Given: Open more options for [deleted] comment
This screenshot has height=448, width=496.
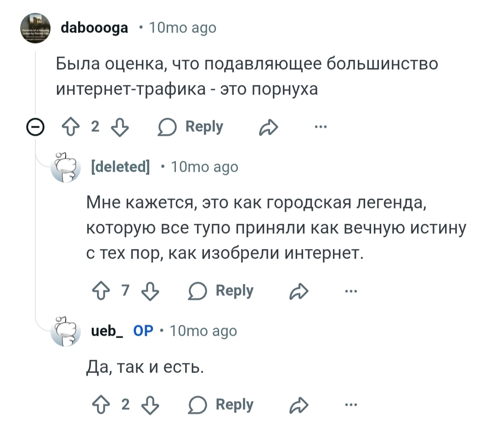Looking at the screenshot, I should click(x=351, y=291).
